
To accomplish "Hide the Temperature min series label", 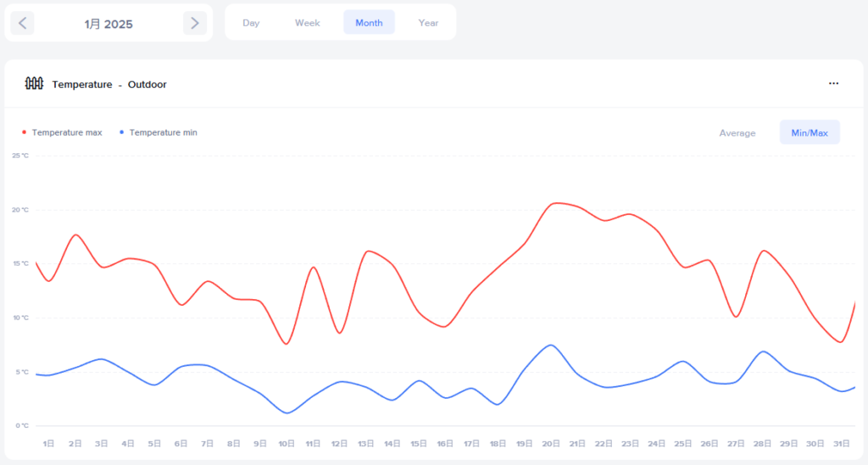I will coord(164,132).
